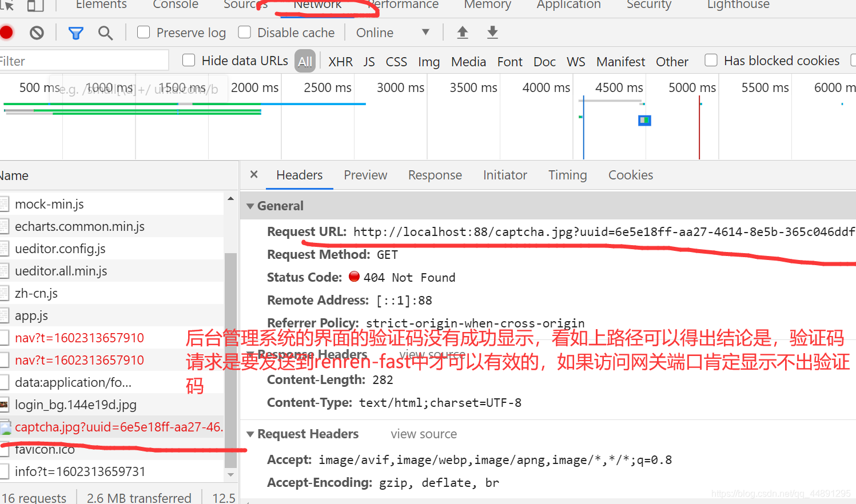This screenshot has width=856, height=504.
Task: Click view source link under Request Headers
Action: click(x=424, y=434)
